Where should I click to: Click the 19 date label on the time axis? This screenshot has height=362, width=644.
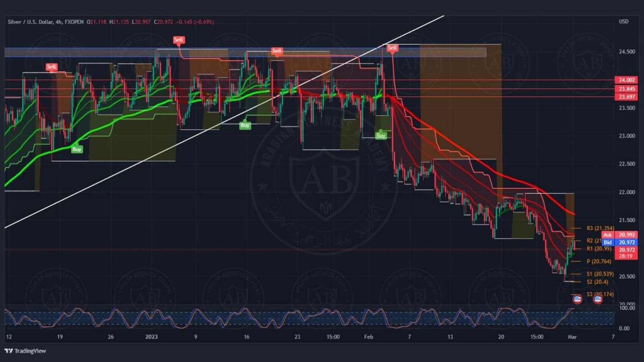(x=60, y=337)
